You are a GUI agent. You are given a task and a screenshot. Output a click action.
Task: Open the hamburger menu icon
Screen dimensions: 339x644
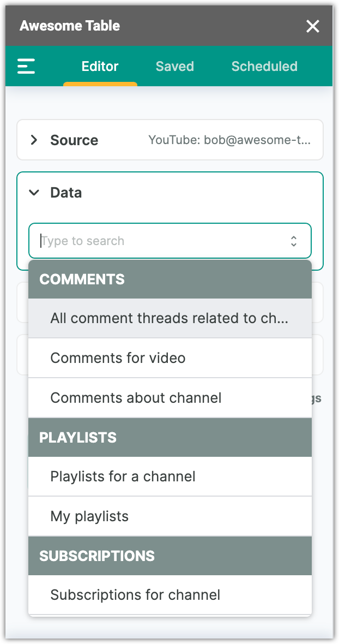tap(26, 67)
